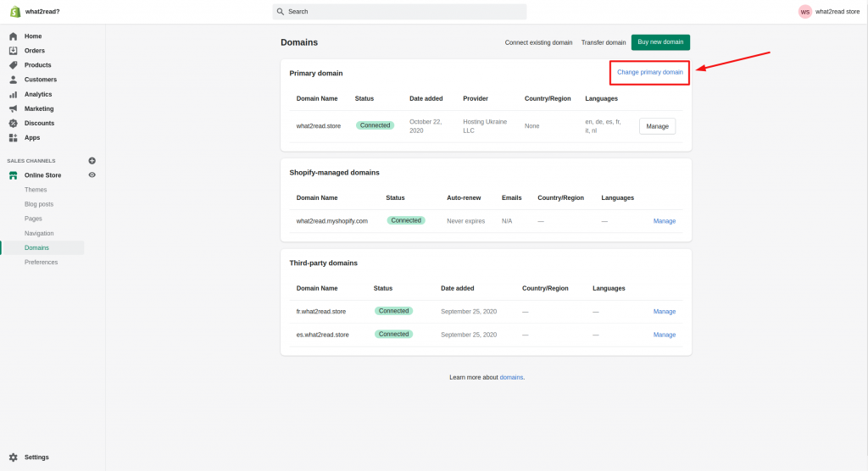Click the Marketing megaphone icon

pyautogui.click(x=14, y=108)
